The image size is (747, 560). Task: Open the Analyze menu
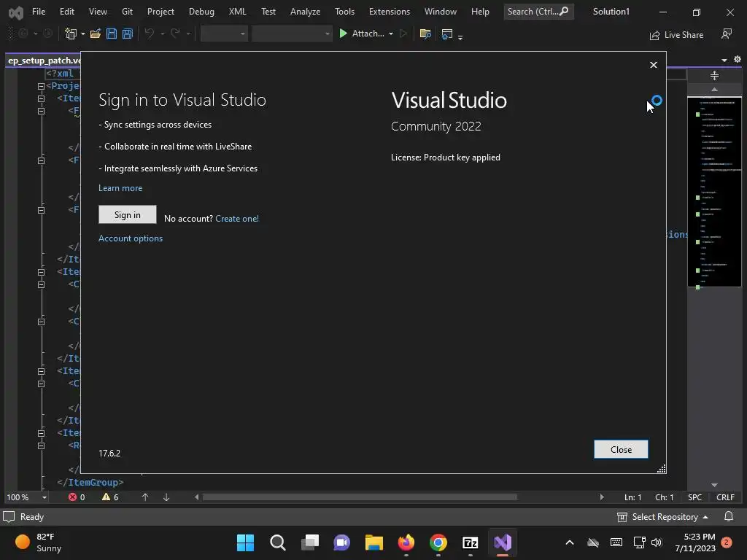click(305, 12)
